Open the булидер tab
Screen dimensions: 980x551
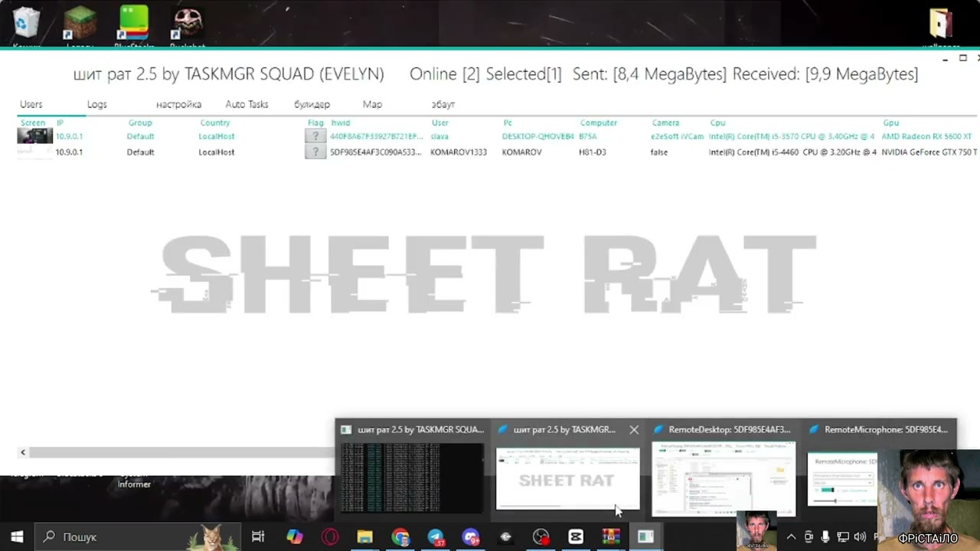click(312, 104)
